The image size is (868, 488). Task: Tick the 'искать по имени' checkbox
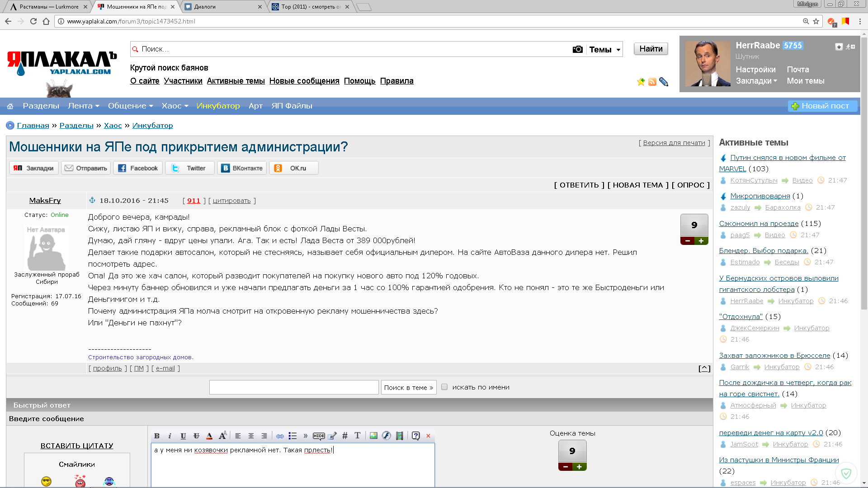pos(444,387)
